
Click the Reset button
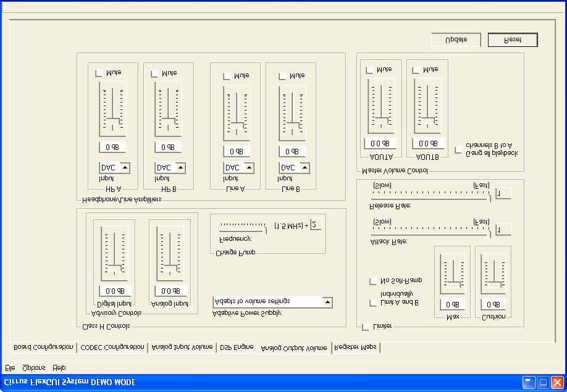click(512, 39)
